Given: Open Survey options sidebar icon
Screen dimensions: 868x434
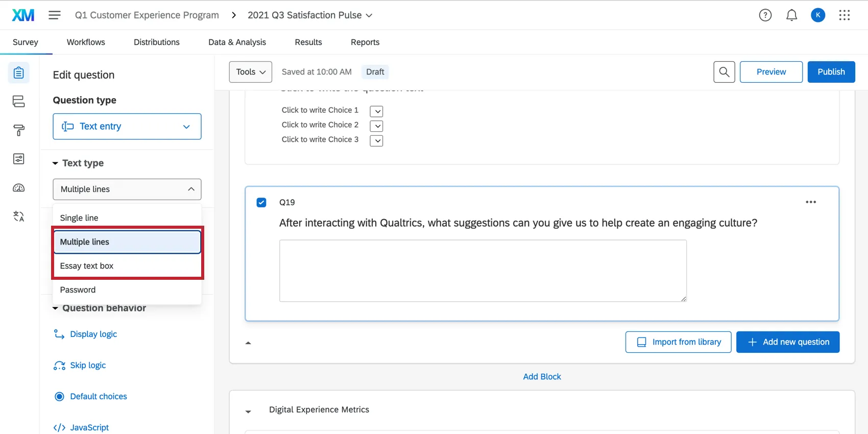Looking at the screenshot, I should point(19,159).
